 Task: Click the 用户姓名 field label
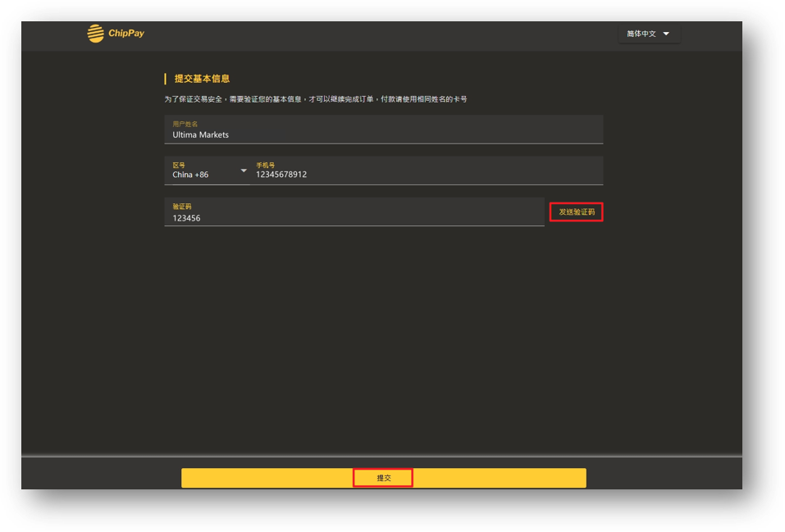pyautogui.click(x=185, y=124)
